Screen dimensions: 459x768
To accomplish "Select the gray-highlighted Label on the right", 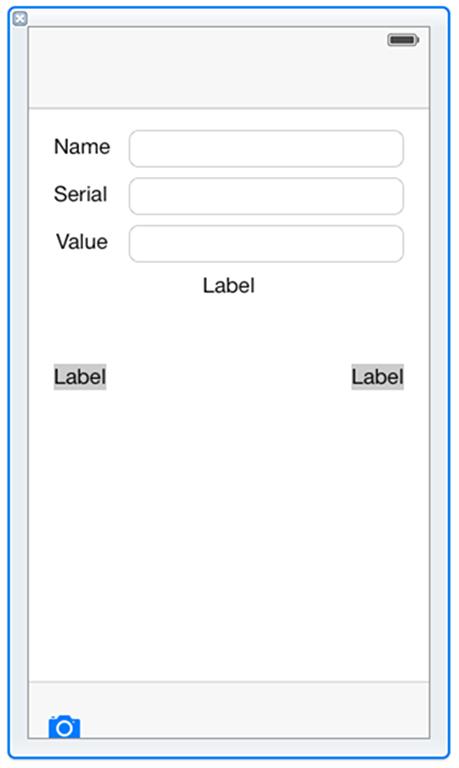I will pos(378,377).
